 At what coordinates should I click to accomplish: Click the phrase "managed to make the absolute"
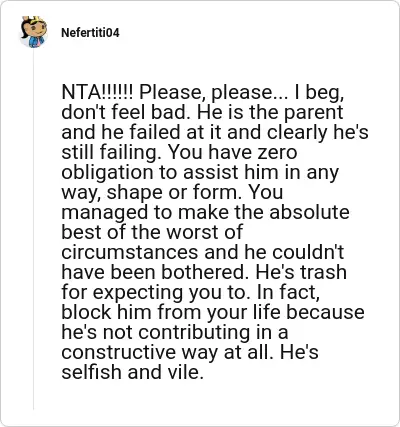pyautogui.click(x=205, y=213)
